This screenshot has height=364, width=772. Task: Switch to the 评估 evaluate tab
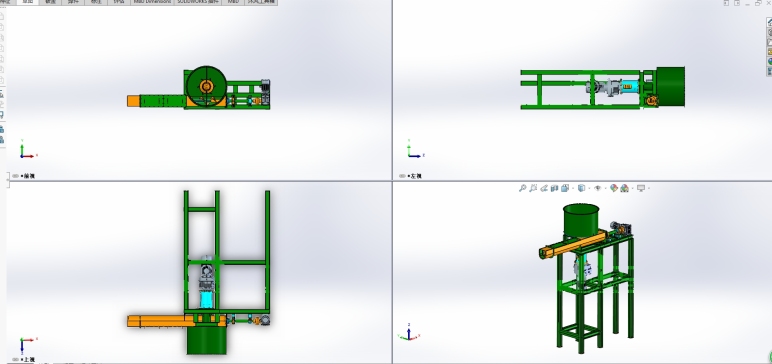pyautogui.click(x=119, y=1)
